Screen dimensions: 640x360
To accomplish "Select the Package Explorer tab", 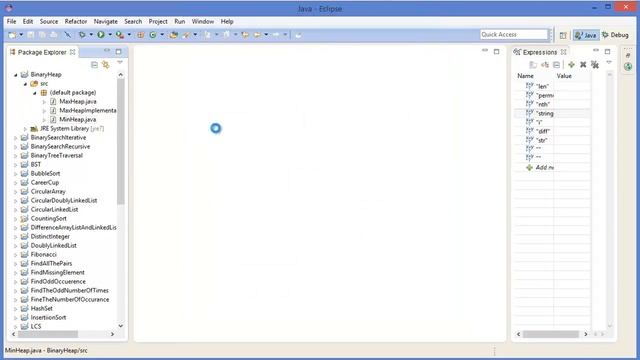I will pyautogui.click(x=42, y=52).
